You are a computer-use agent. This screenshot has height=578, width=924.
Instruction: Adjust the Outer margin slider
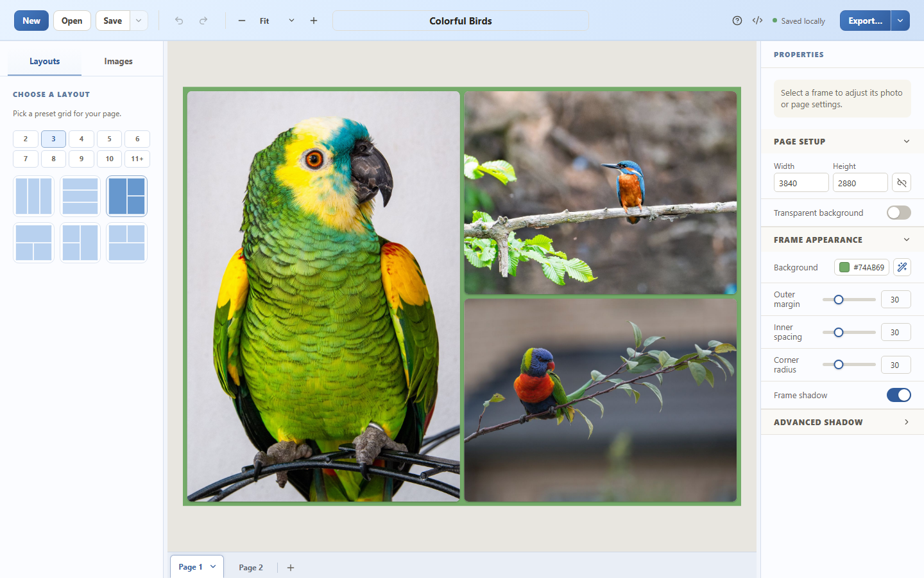tap(849, 299)
